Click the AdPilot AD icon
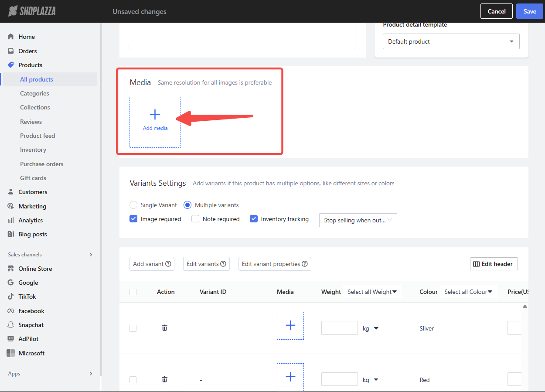Screen dimensions: 545x392 click(11, 339)
